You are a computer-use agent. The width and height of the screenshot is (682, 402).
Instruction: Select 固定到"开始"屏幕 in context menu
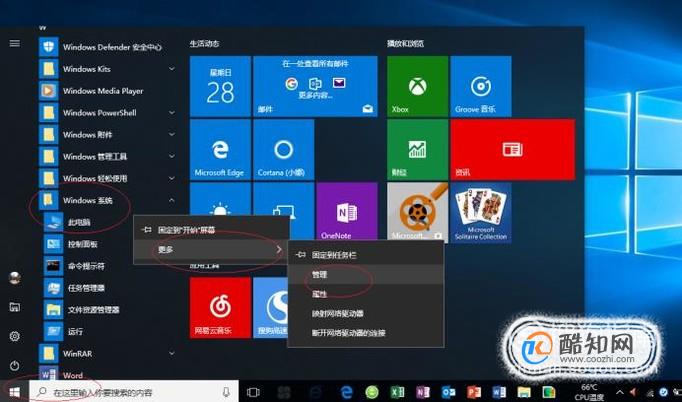211,230
